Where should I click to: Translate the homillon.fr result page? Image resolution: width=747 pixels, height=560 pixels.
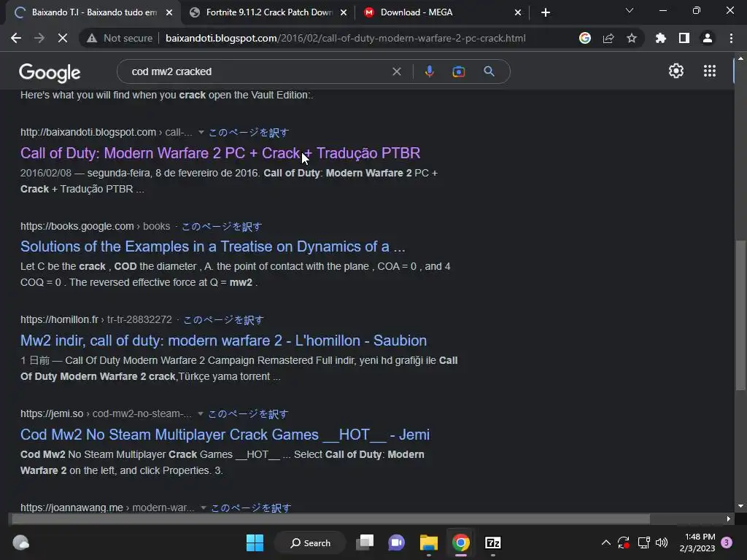tap(223, 319)
